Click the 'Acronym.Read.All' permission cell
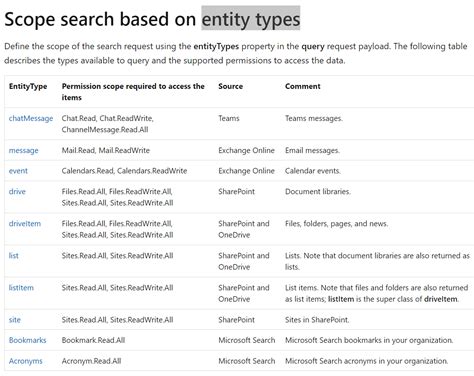 point(91,361)
